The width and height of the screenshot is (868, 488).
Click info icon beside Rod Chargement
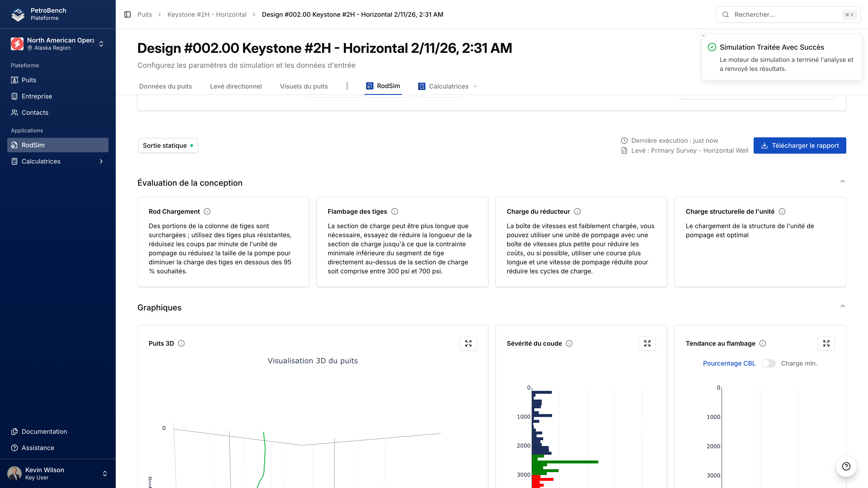[x=207, y=211]
